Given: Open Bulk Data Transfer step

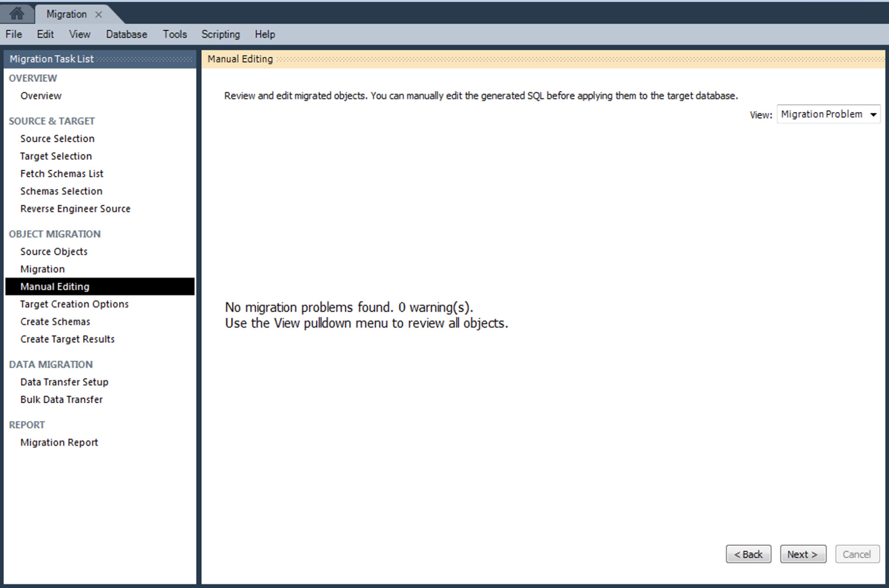Looking at the screenshot, I should [61, 399].
